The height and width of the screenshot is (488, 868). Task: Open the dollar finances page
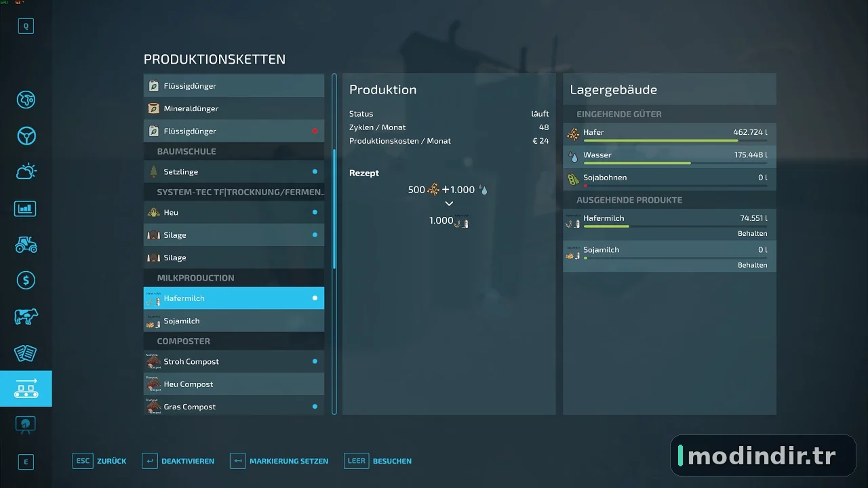pyautogui.click(x=26, y=280)
